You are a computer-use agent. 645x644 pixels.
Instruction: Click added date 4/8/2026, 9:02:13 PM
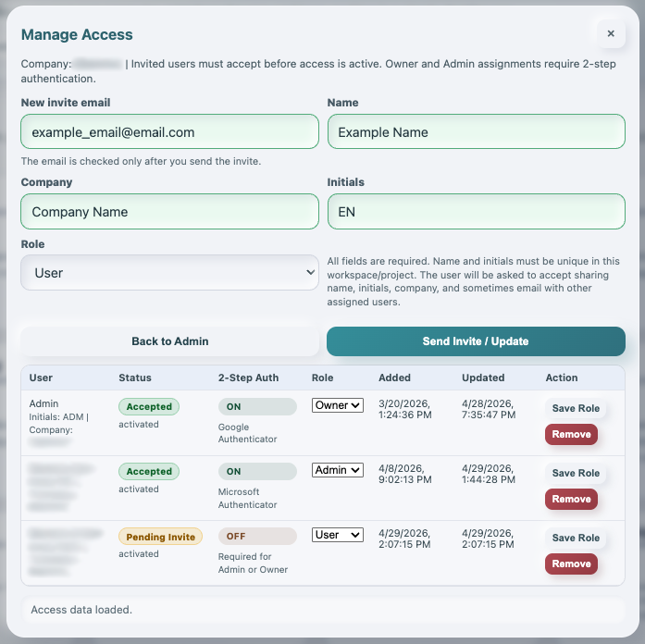(x=405, y=474)
